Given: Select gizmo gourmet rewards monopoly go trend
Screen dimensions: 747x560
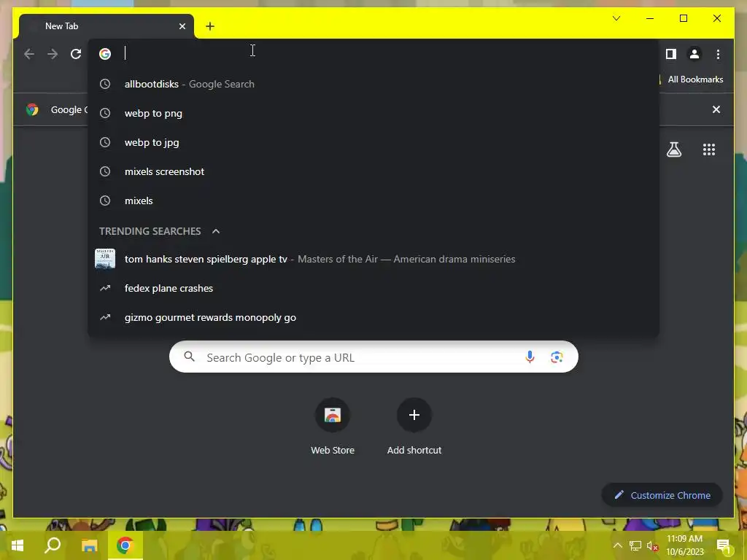Looking at the screenshot, I should [x=373, y=317].
